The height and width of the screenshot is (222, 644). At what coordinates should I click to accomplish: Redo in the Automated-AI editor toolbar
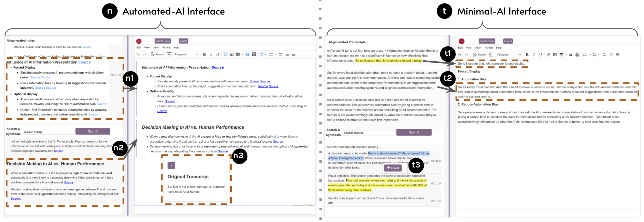[x=144, y=54]
